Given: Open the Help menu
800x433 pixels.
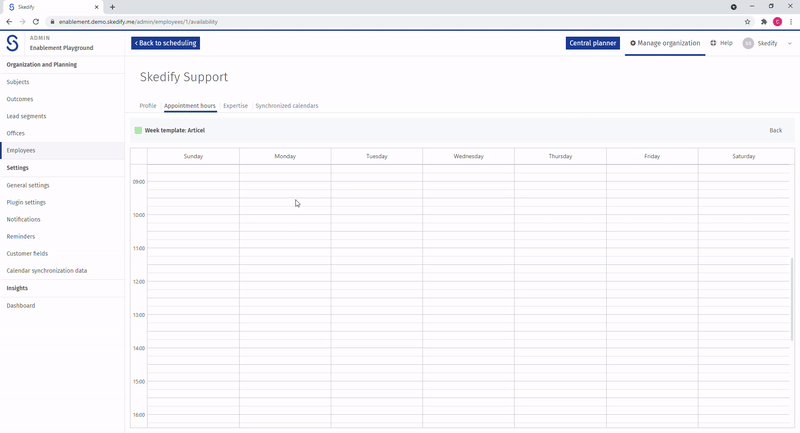Looking at the screenshot, I should pos(721,43).
